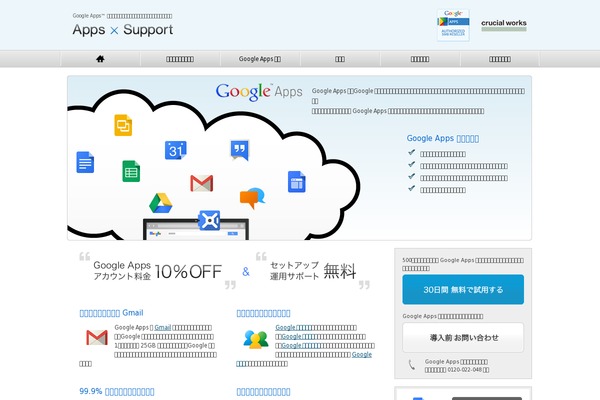
Task: Click the phone icon near 0120-022-048
Action: click(412, 365)
